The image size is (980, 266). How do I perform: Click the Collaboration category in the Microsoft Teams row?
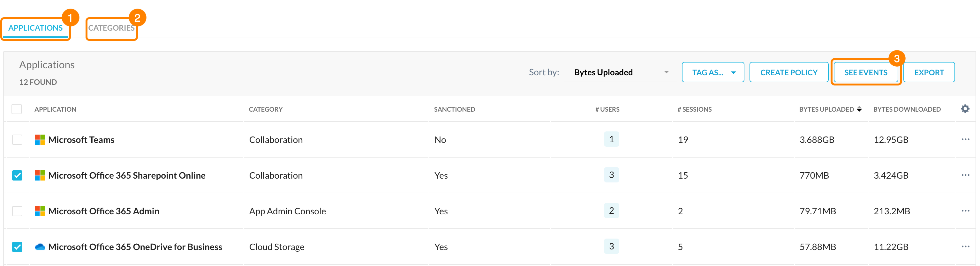click(x=276, y=140)
